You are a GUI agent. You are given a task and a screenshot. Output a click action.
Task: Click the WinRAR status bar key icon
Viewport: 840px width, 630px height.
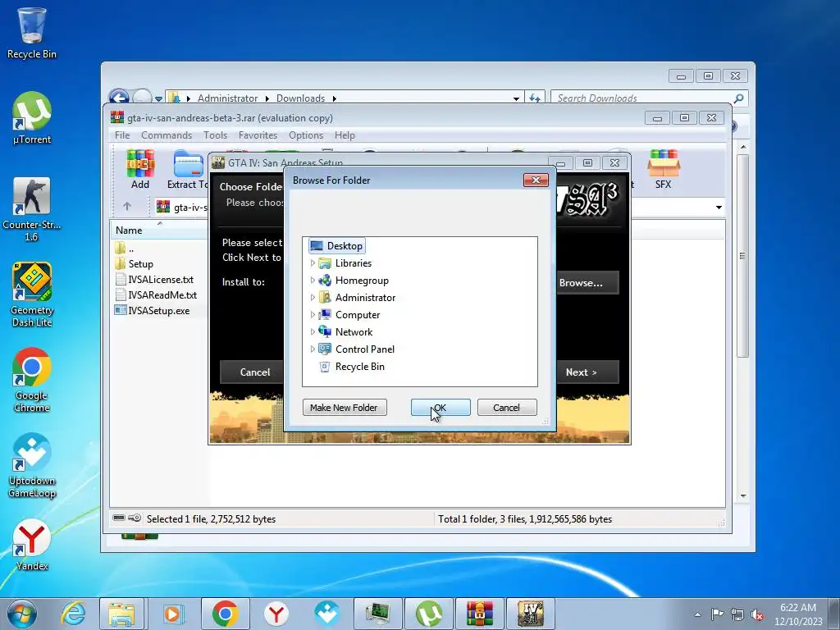[x=135, y=518]
